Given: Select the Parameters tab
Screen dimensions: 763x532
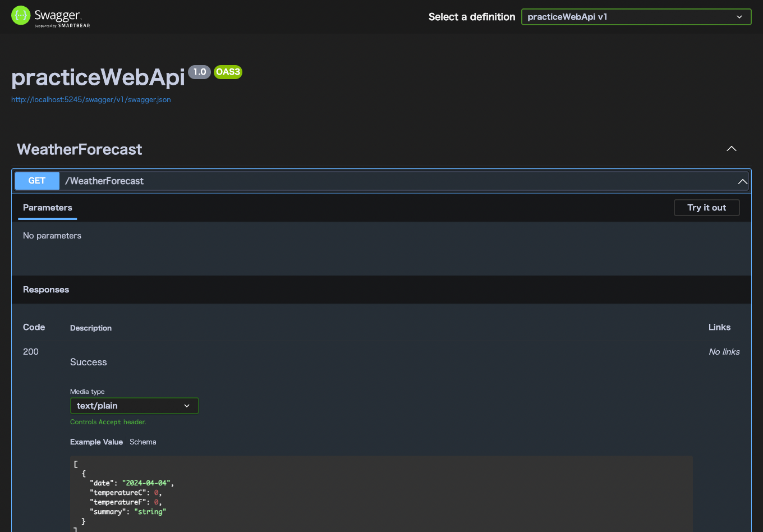Looking at the screenshot, I should (x=48, y=208).
